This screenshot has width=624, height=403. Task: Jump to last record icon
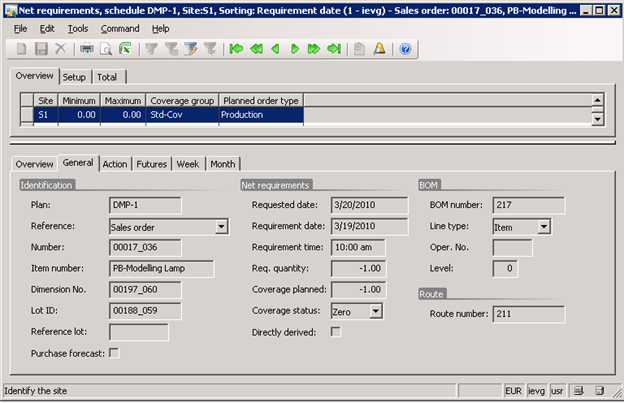(x=333, y=48)
